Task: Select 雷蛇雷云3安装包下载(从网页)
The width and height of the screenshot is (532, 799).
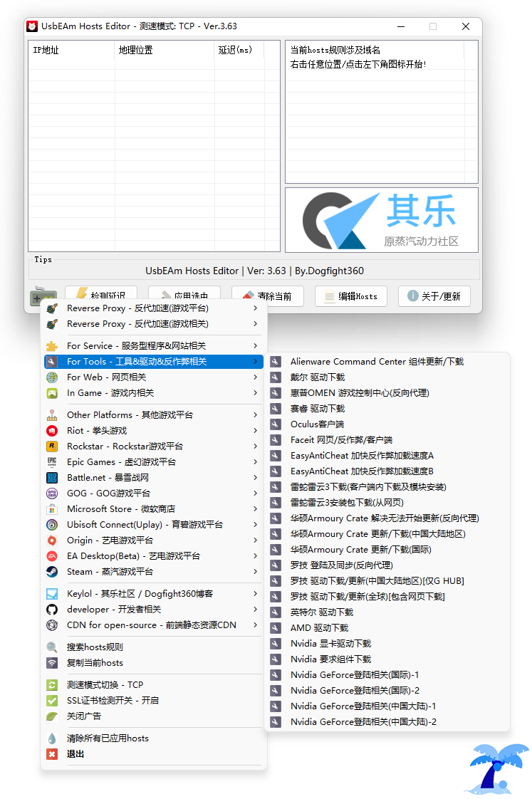Action: tap(386, 503)
